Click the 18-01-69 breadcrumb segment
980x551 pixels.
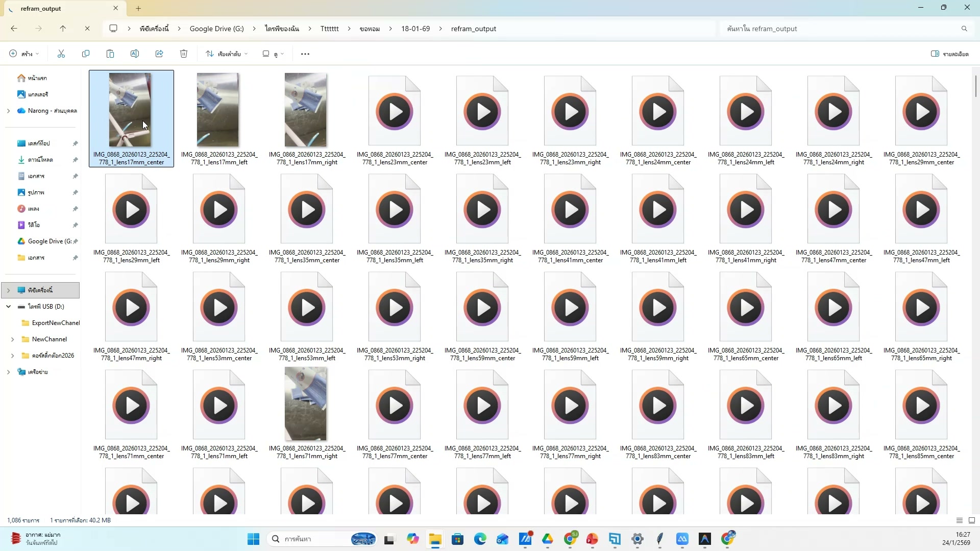tap(415, 29)
